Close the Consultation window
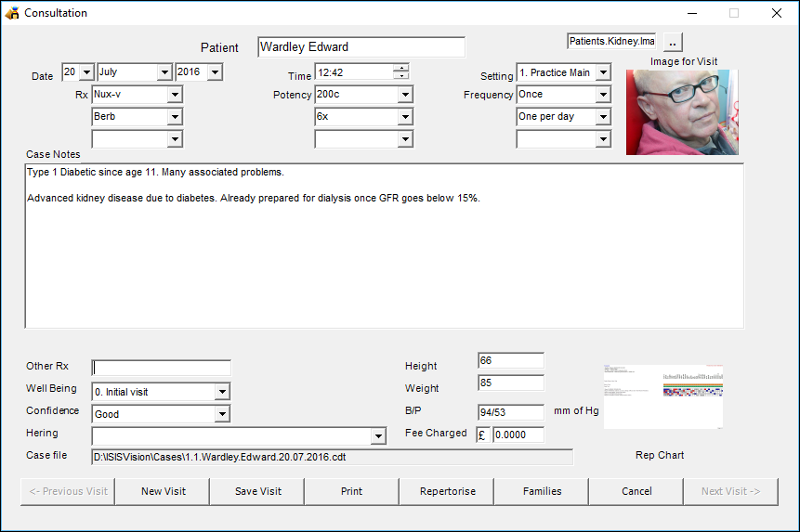The width and height of the screenshot is (800, 532). tap(777, 13)
